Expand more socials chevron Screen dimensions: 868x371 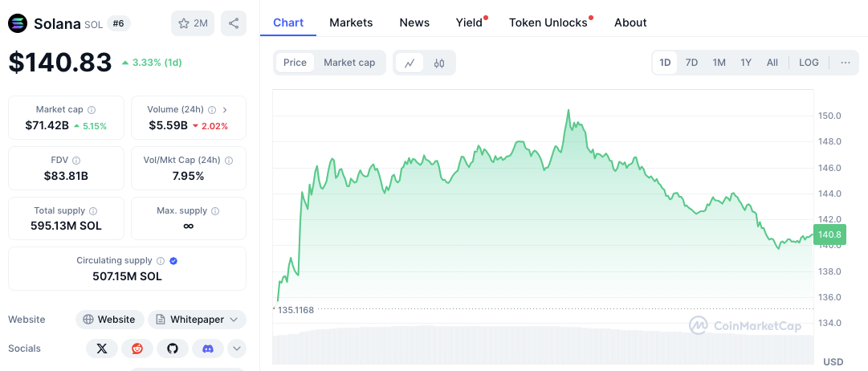tap(237, 349)
